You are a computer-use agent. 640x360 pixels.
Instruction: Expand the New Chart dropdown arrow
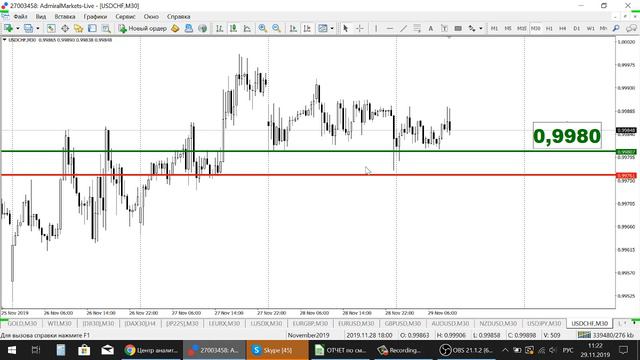(x=18, y=28)
